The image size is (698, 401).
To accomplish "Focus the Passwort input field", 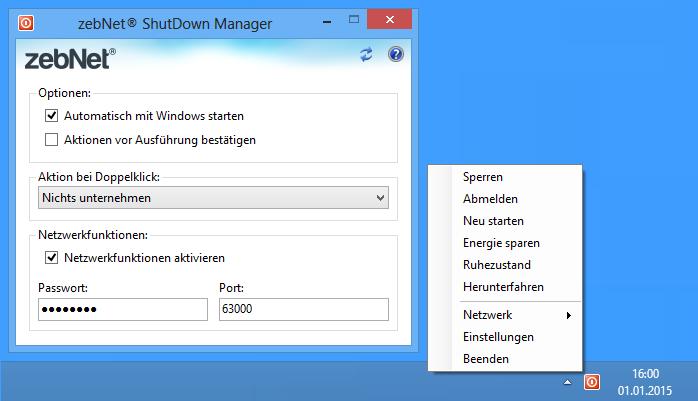I will point(123,309).
